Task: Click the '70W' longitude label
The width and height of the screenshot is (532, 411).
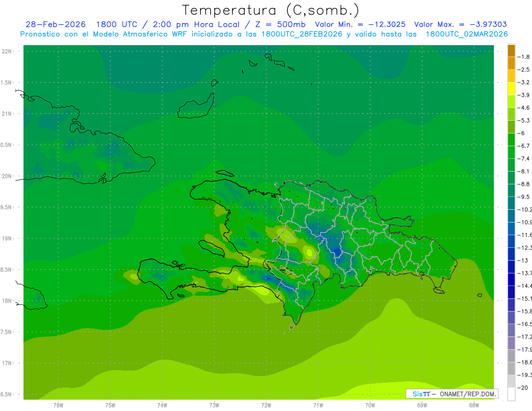Action: click(370, 405)
